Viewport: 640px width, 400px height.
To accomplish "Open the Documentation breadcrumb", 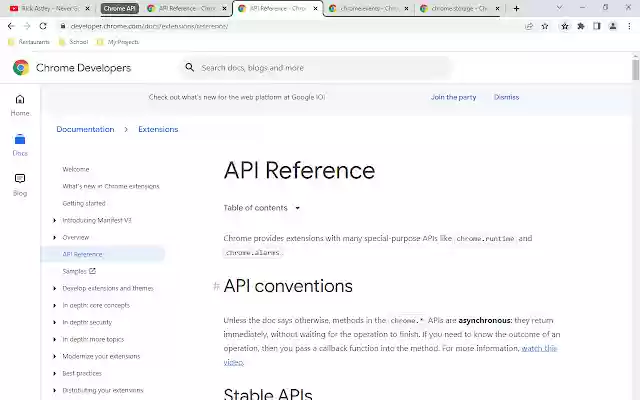I will point(85,129).
